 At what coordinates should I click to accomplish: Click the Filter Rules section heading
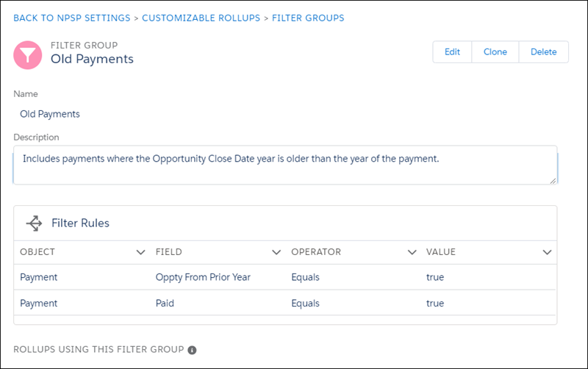tap(80, 223)
